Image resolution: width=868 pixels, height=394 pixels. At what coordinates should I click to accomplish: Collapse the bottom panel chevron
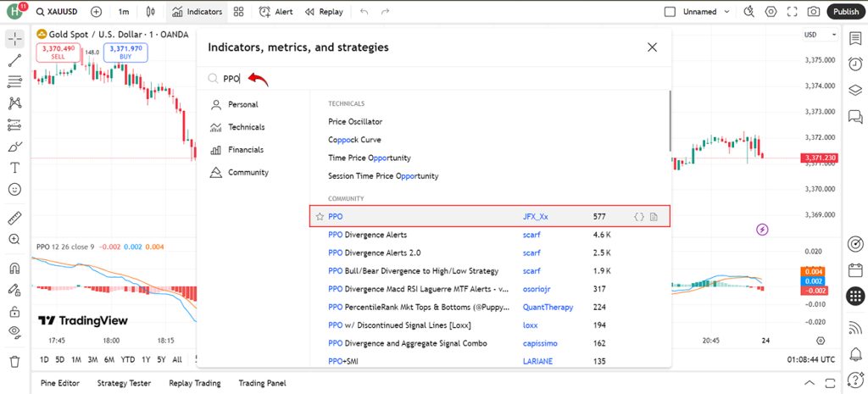(x=810, y=383)
